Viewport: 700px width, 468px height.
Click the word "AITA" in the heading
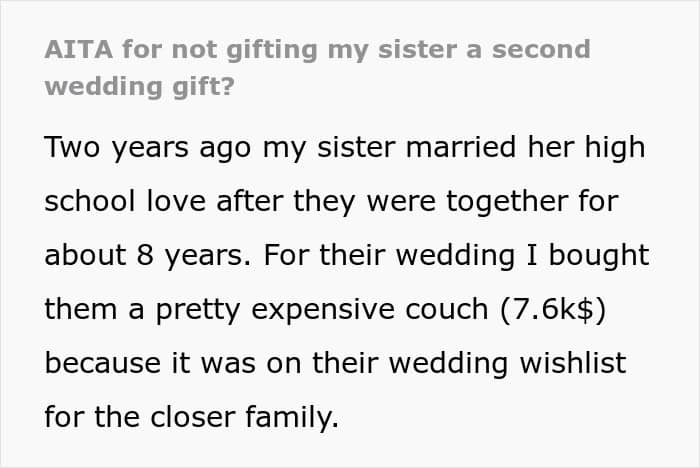pyautogui.click(x=79, y=49)
